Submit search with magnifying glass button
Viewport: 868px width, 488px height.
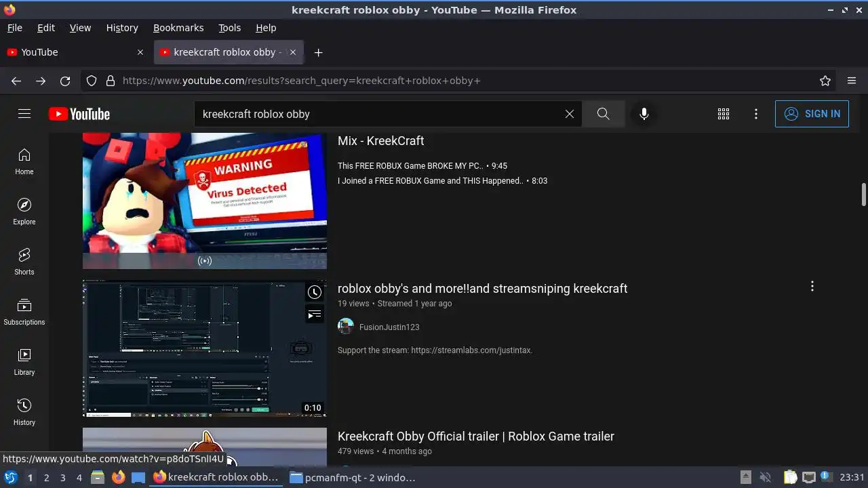(603, 114)
